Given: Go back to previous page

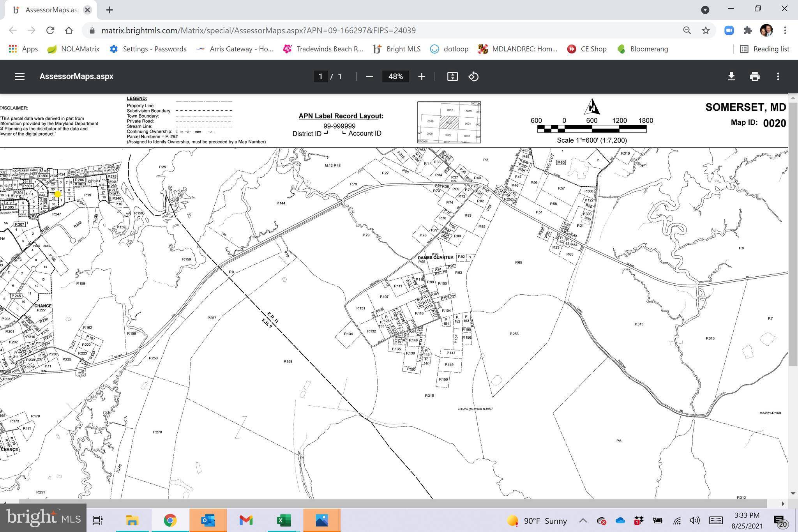Looking at the screenshot, I should (x=12, y=30).
